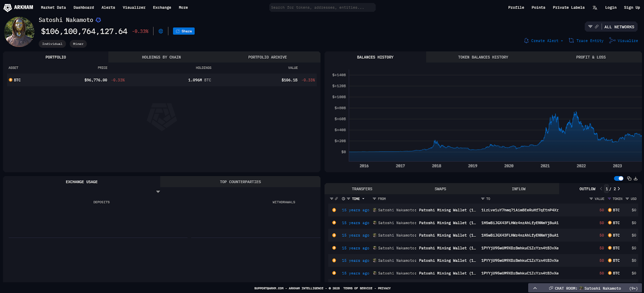644x293 pixels.
Task: Expand the chat room chevron
Action: pyautogui.click(x=535, y=288)
